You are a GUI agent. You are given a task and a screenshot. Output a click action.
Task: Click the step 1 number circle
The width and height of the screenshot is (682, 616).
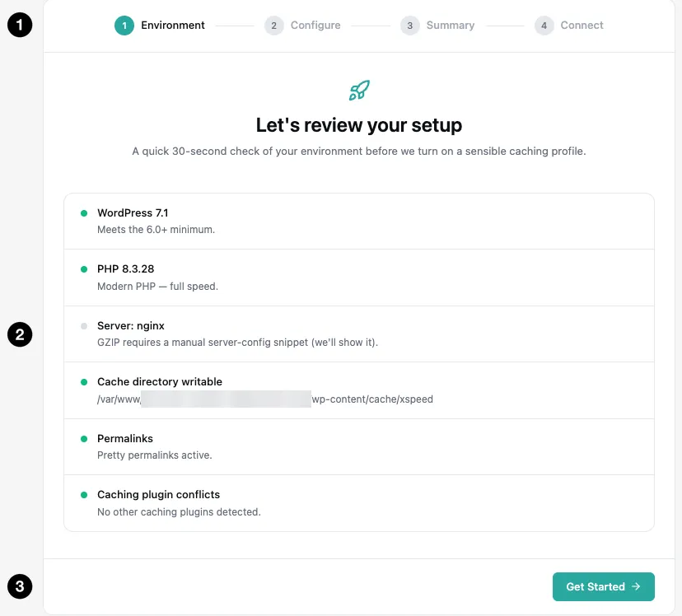click(124, 26)
